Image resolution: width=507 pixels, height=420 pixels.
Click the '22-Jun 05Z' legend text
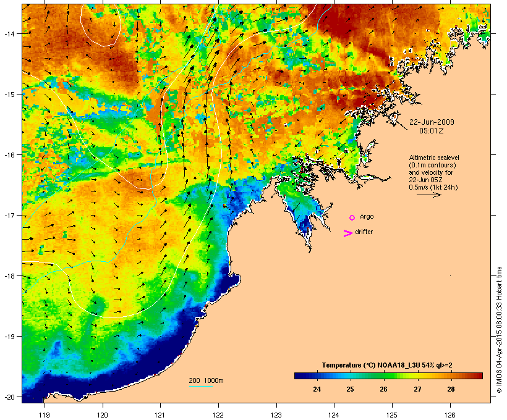(425, 180)
